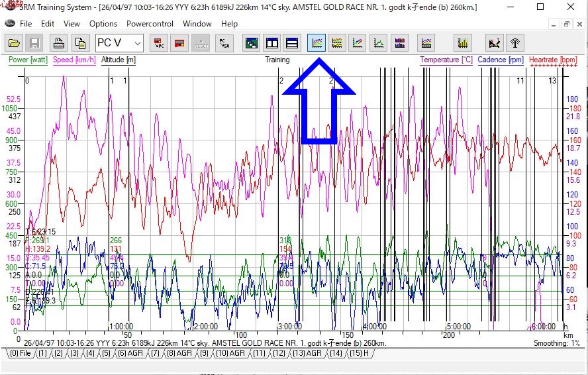Select the single green curve graph icon
The image size is (588, 375).
click(379, 43)
